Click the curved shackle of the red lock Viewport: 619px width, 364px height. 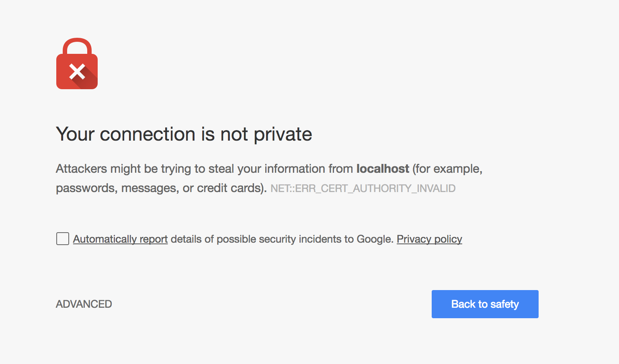(x=77, y=46)
